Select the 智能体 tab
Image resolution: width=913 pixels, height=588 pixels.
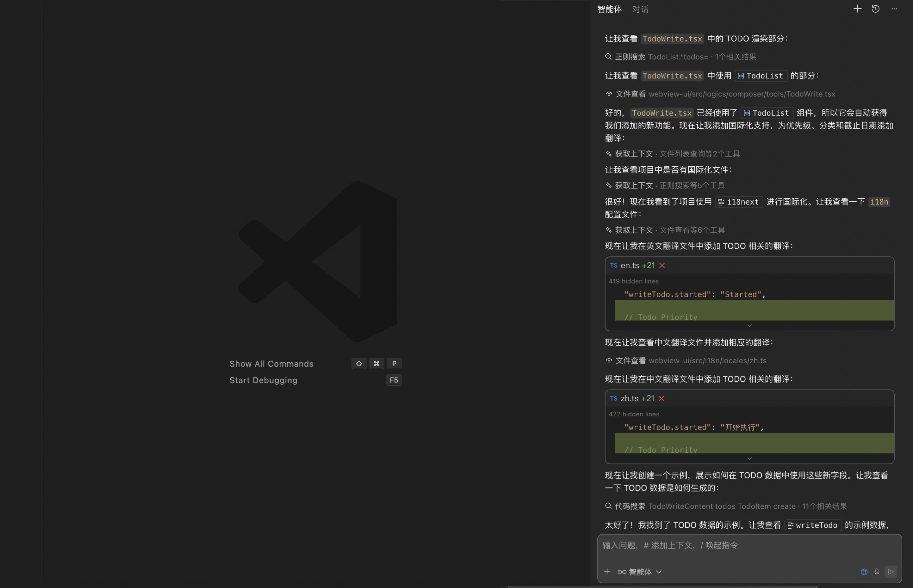[609, 9]
